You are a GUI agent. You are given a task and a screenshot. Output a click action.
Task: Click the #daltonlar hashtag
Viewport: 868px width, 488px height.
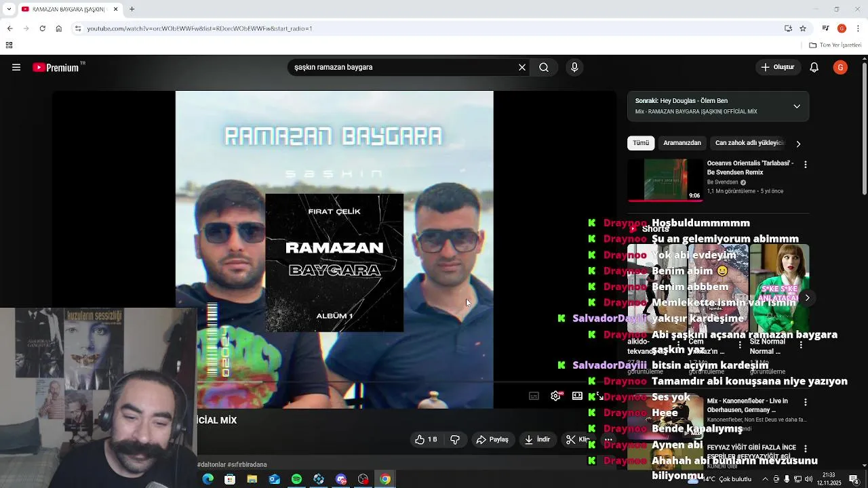click(x=212, y=464)
